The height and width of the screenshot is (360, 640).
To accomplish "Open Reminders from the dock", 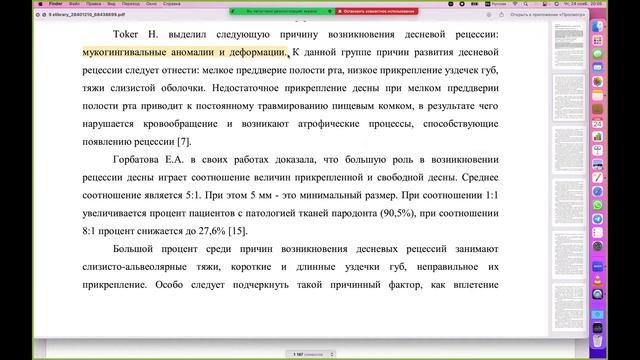I will [597, 233].
